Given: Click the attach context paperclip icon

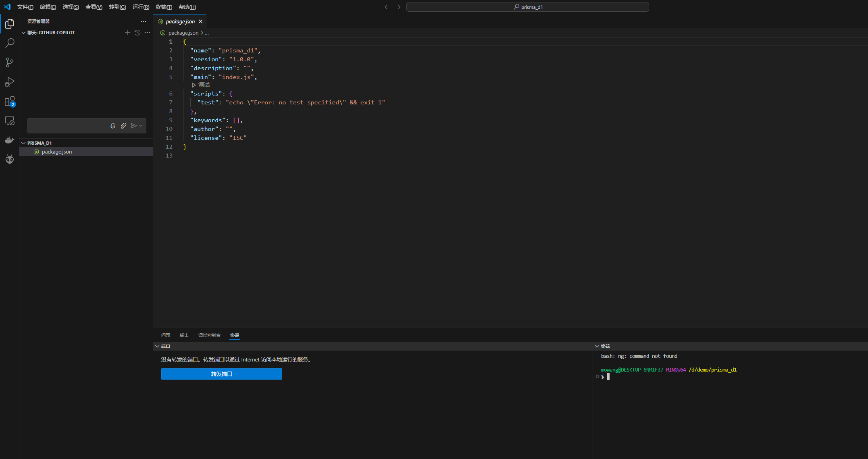Looking at the screenshot, I should point(123,126).
